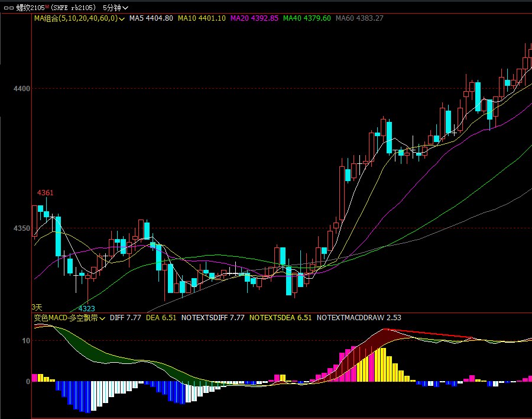Click the NOTEXTSDIFF 7.77 value
The image size is (532, 419).
point(213,318)
